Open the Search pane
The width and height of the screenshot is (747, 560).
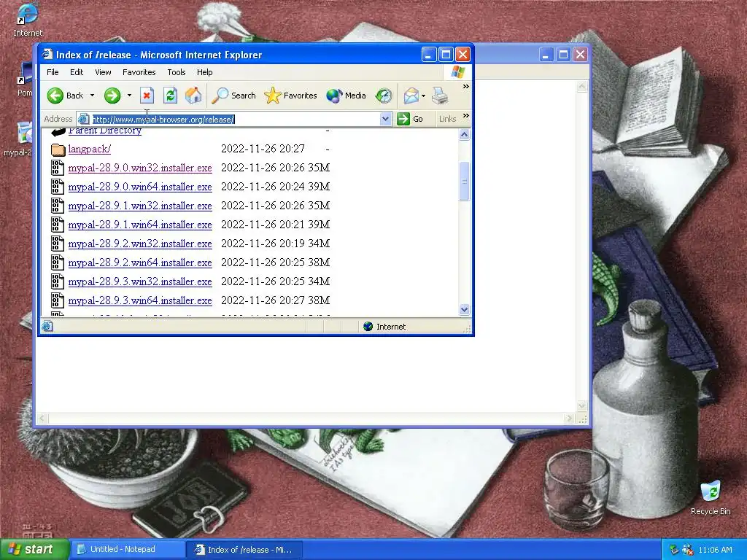pyautogui.click(x=233, y=96)
